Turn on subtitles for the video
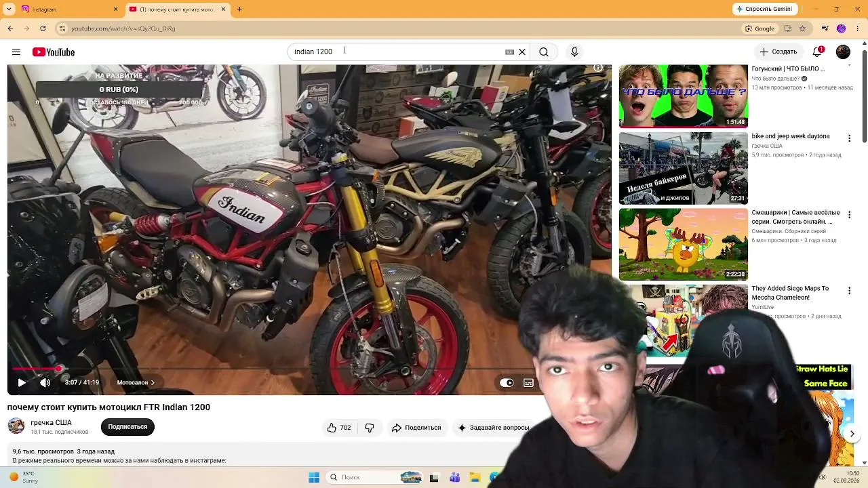 click(529, 383)
